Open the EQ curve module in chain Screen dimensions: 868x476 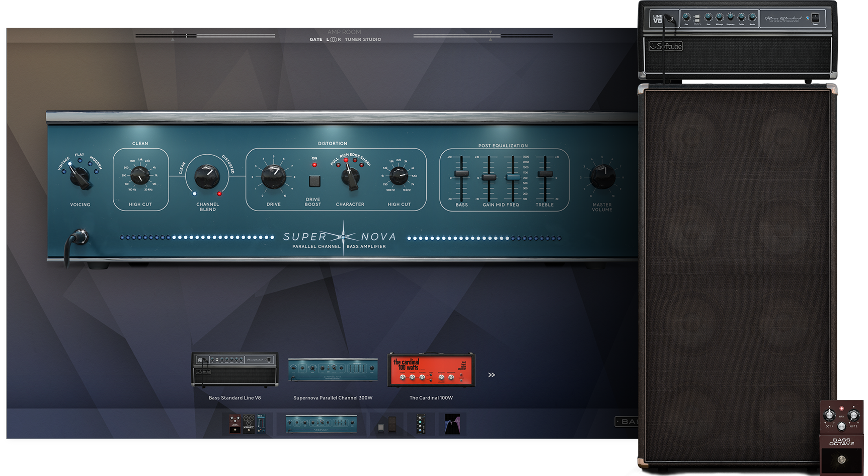coord(452,424)
